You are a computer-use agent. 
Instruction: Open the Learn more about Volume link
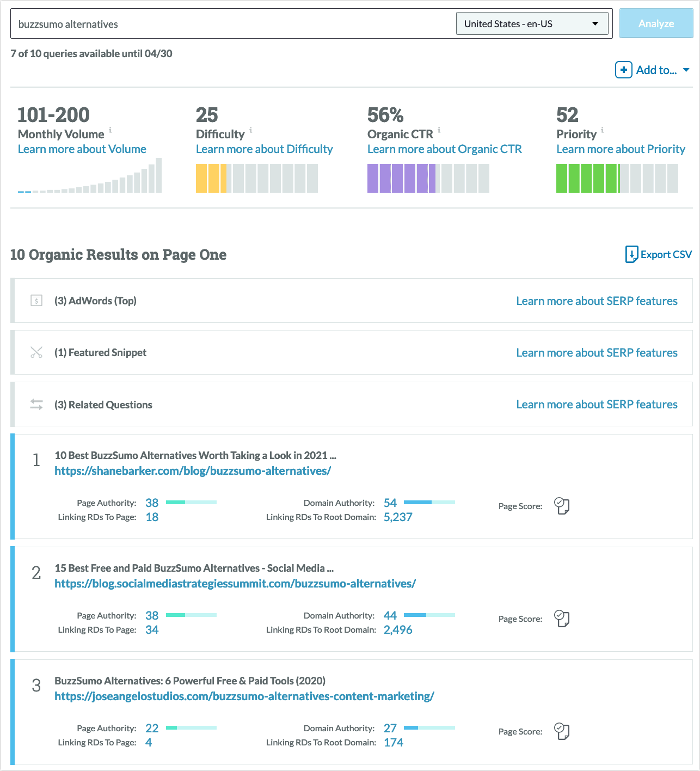coord(82,149)
